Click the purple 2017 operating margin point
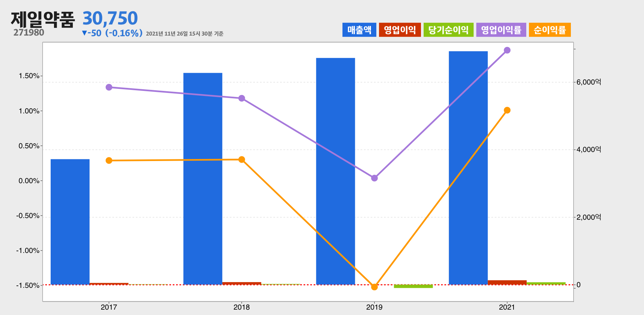The image size is (644, 315). point(109,87)
